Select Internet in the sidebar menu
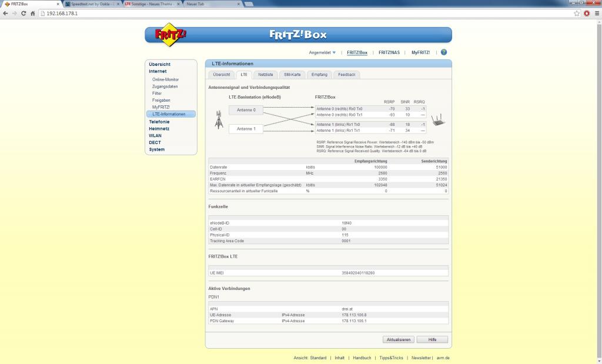 158,71
